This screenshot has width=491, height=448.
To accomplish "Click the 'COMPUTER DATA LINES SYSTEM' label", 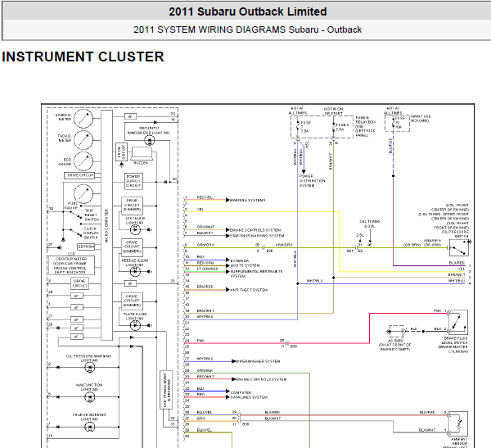I will [x=249, y=395].
